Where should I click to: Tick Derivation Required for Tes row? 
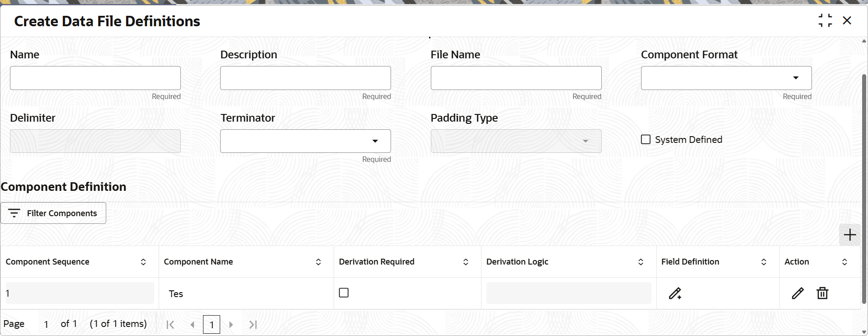click(x=344, y=293)
